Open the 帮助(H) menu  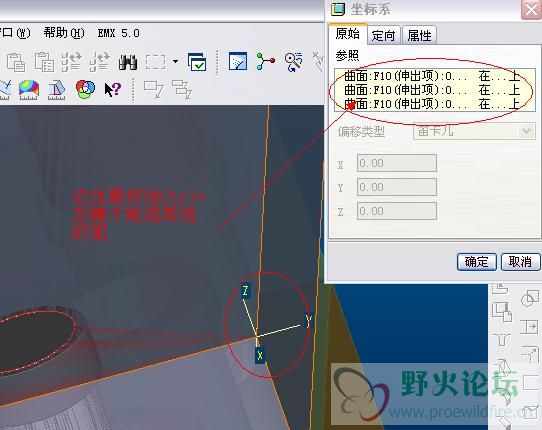pyautogui.click(x=64, y=33)
